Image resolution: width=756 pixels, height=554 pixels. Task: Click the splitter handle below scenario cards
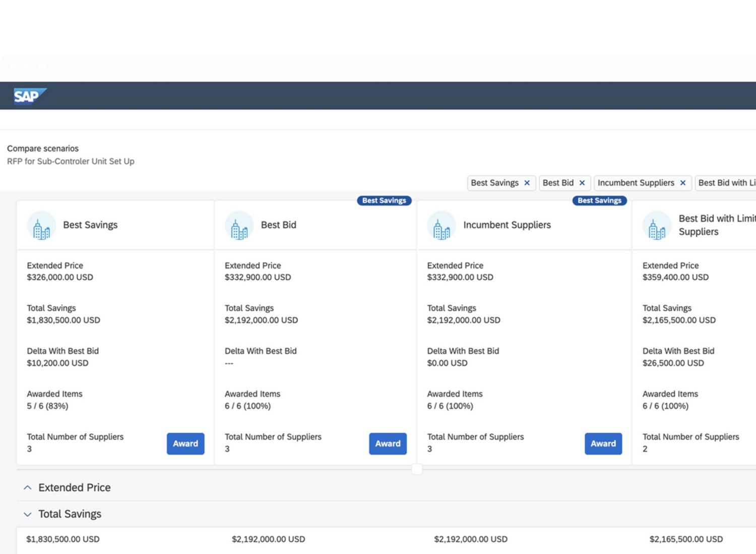click(x=417, y=469)
